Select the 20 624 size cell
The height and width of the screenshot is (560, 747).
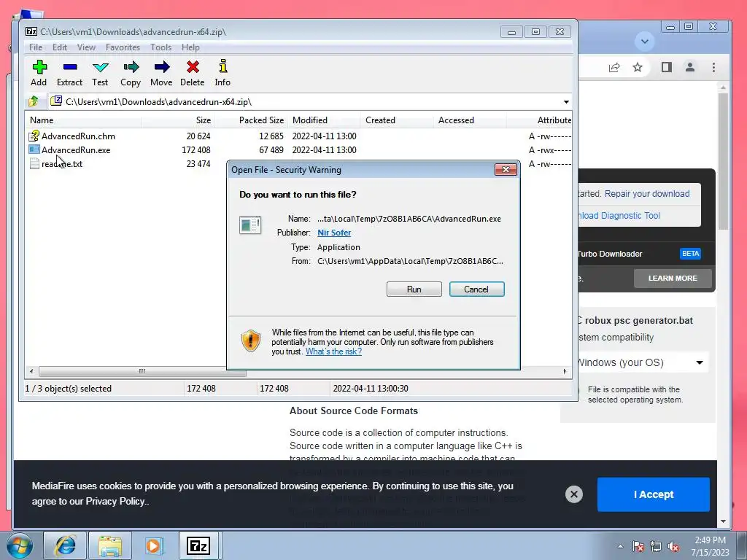[x=198, y=136]
